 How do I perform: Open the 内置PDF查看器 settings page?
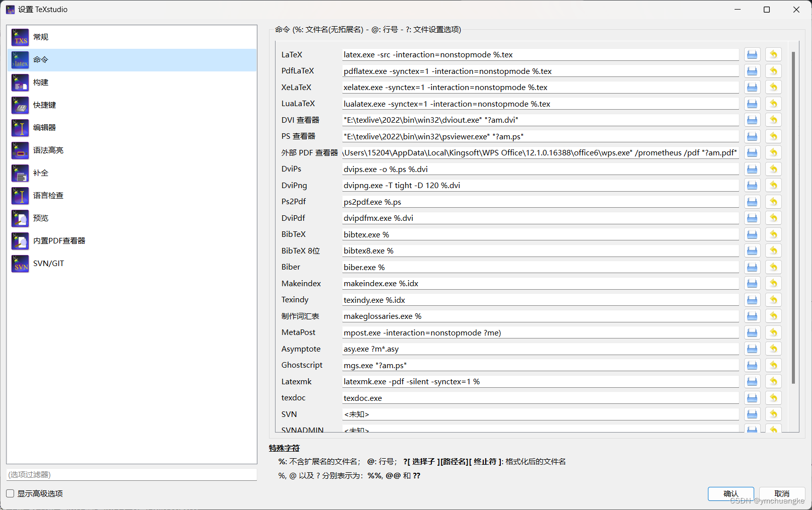[x=132, y=241]
